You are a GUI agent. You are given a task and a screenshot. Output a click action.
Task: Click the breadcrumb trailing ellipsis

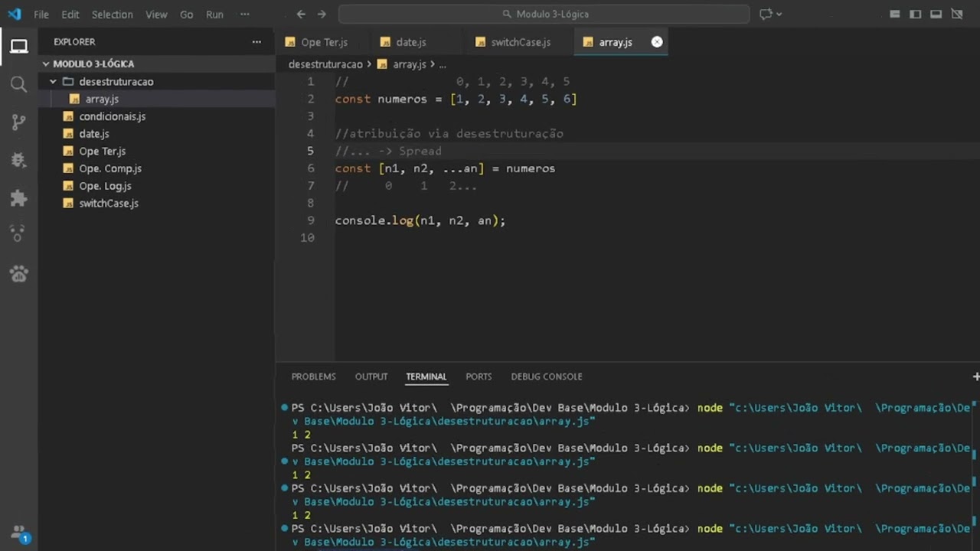(x=443, y=65)
